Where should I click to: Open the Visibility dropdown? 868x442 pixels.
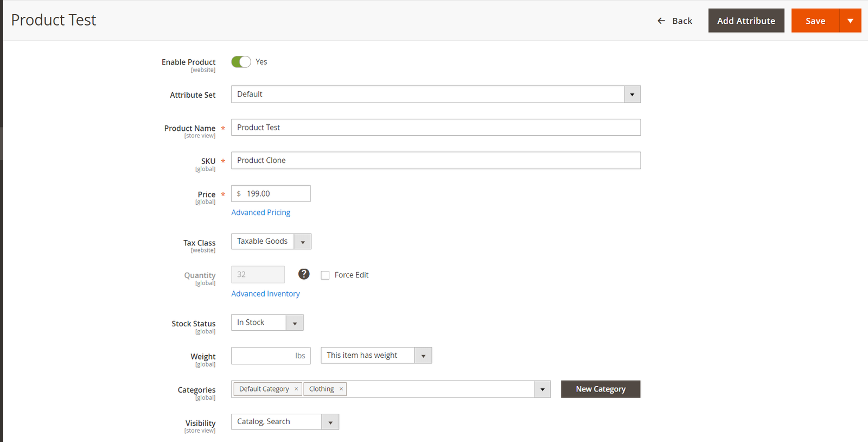tap(285, 422)
